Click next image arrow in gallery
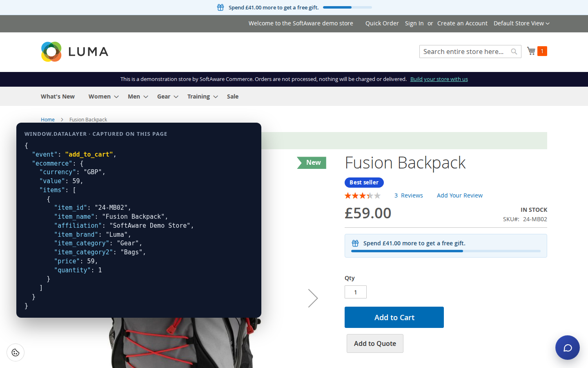This screenshot has width=588, height=368. (x=313, y=298)
